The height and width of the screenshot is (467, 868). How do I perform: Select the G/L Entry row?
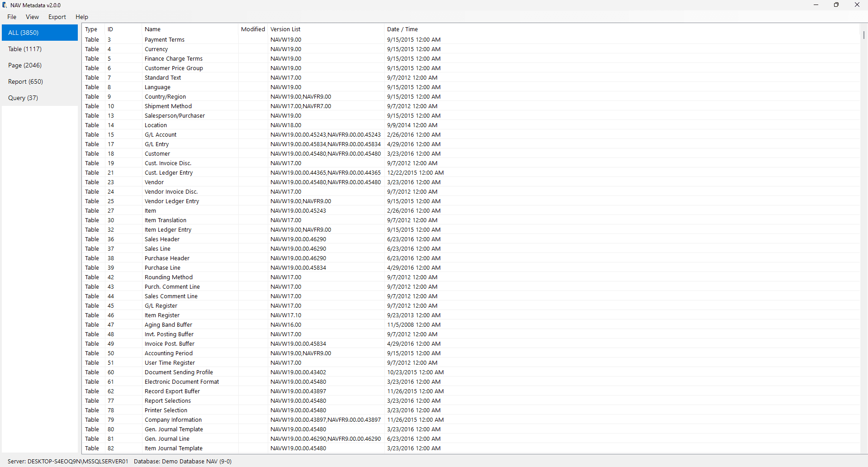471,144
